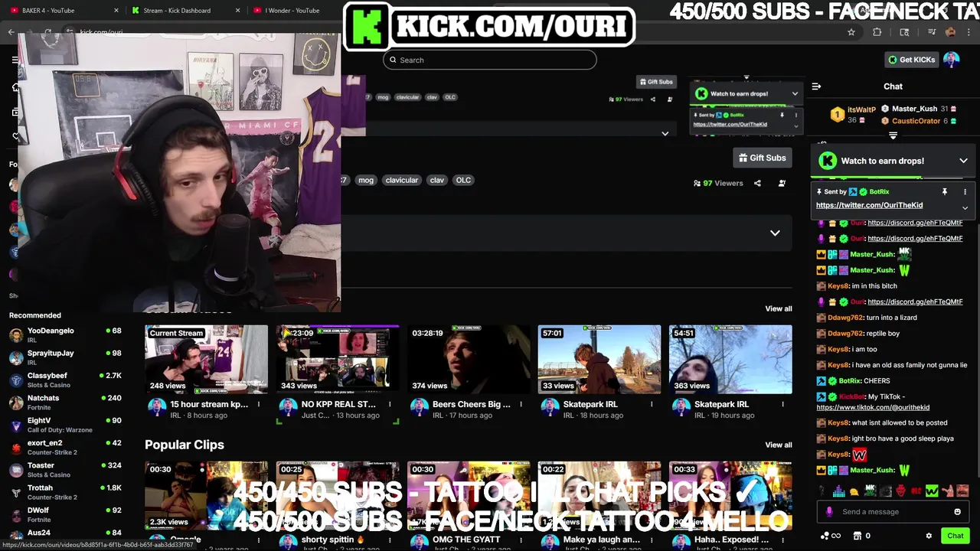Viewport: 980px width, 551px height.
Task: Open the twitter.com/OuriTheKid link
Action: pyautogui.click(x=869, y=205)
